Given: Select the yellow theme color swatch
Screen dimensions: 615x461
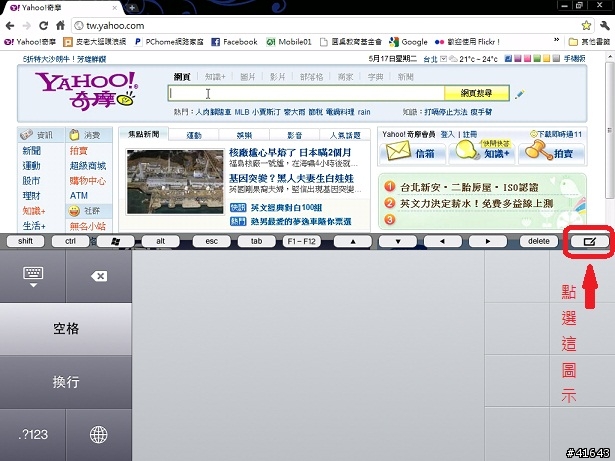Looking at the screenshot, I should (546, 58).
